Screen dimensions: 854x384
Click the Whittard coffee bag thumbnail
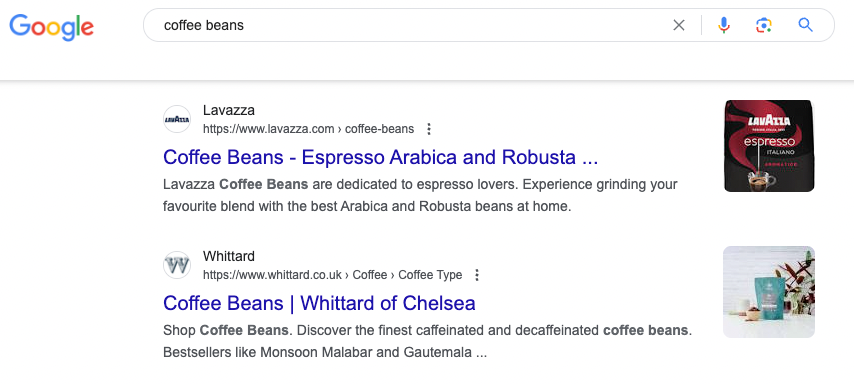[769, 292]
